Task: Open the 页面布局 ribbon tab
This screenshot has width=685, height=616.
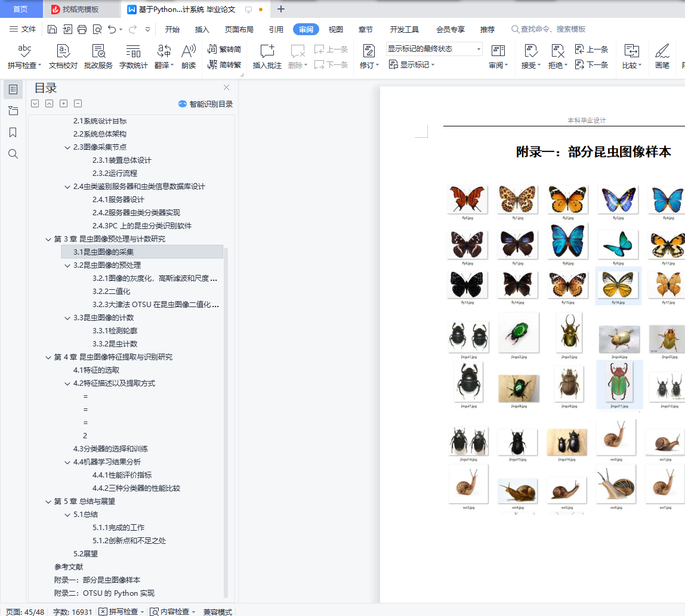Action: 239,29
